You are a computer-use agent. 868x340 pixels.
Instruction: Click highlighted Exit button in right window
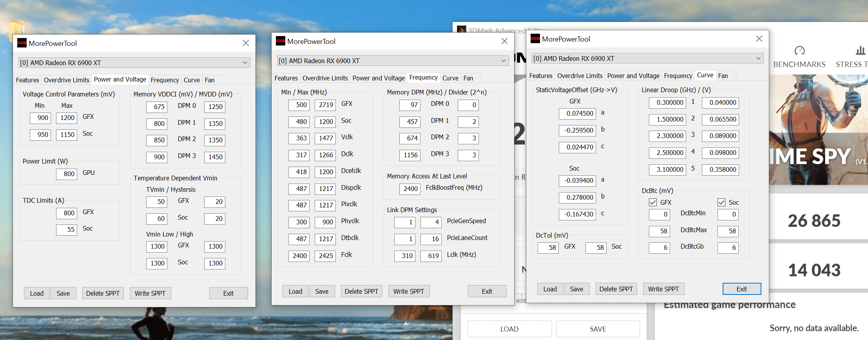[x=742, y=289]
